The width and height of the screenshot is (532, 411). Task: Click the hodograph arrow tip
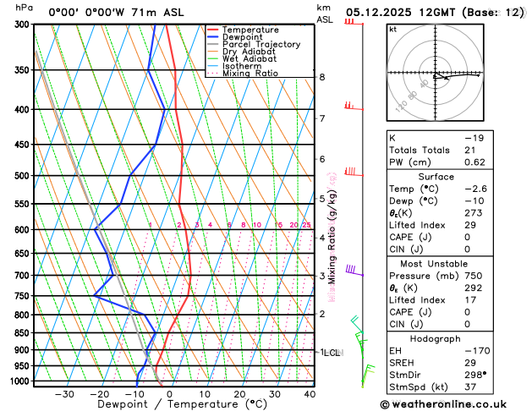pos(447,79)
